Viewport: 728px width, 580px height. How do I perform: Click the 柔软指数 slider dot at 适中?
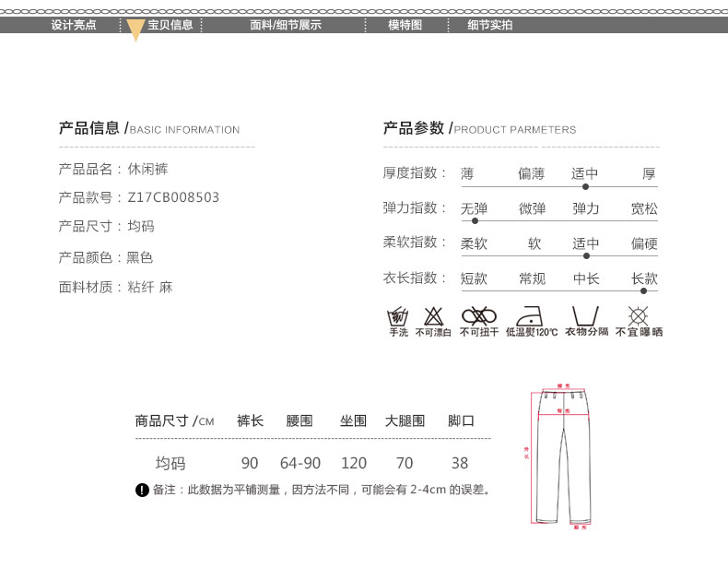(585, 255)
